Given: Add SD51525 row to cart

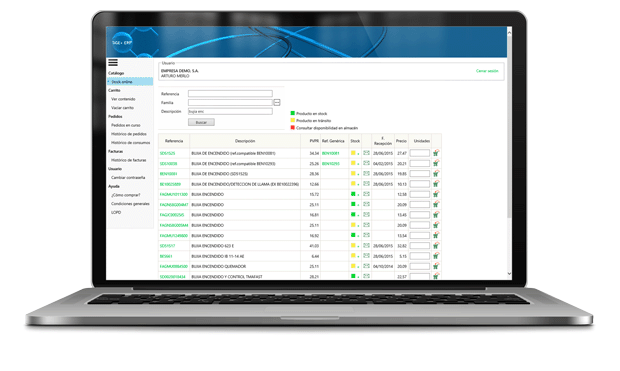Looking at the screenshot, I should click(436, 153).
